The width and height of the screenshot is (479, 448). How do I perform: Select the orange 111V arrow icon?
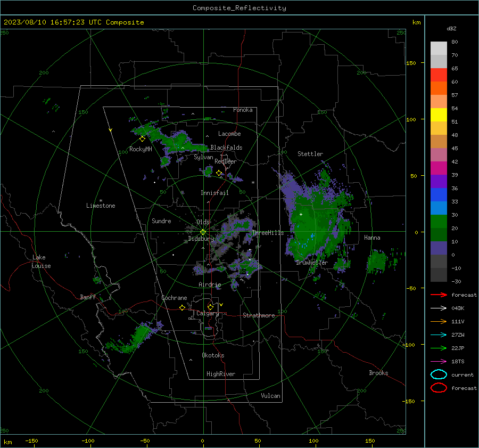click(439, 321)
